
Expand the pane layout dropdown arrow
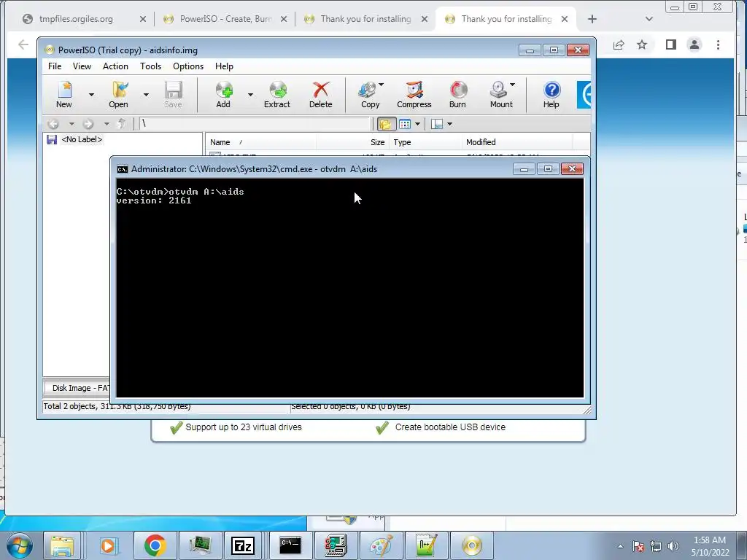coord(449,124)
